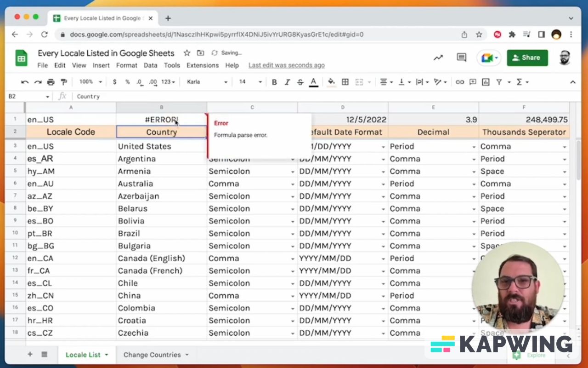
Task: Open horizontal align dropdown
Action: click(x=386, y=82)
